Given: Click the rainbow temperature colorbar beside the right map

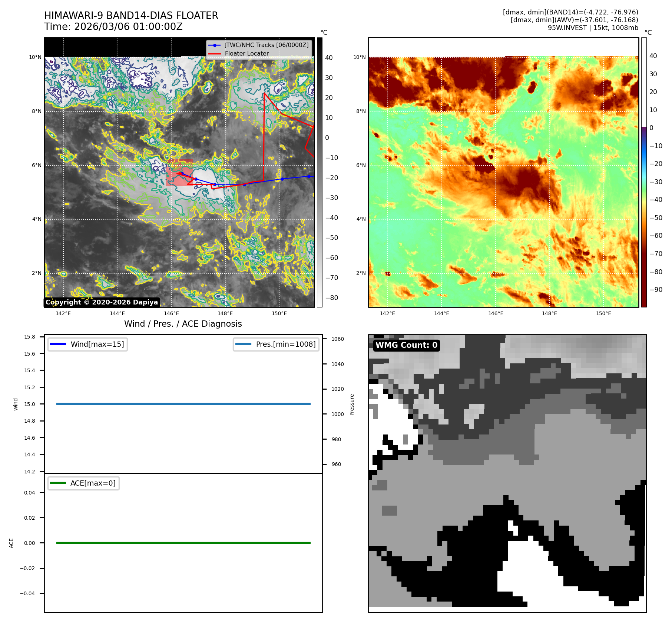Looking at the screenshot, I should [x=644, y=172].
